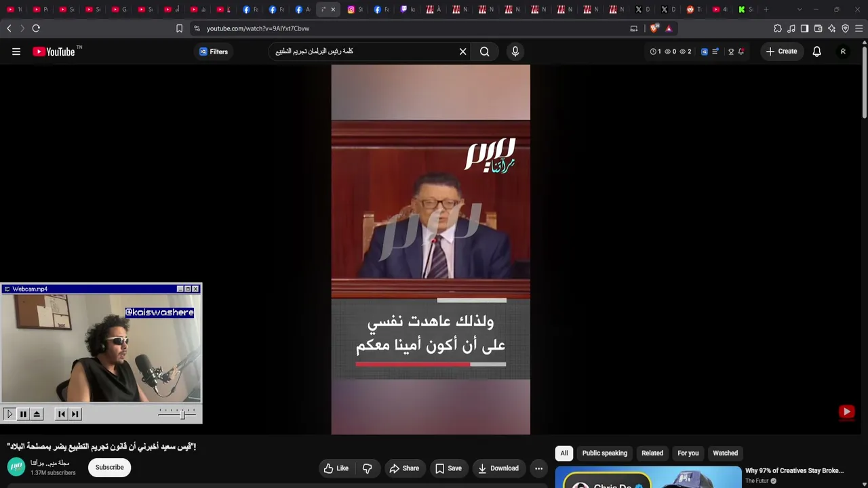The height and width of the screenshot is (488, 868).
Task: Pause playback in Webcam.mp4 window
Action: (x=23, y=414)
